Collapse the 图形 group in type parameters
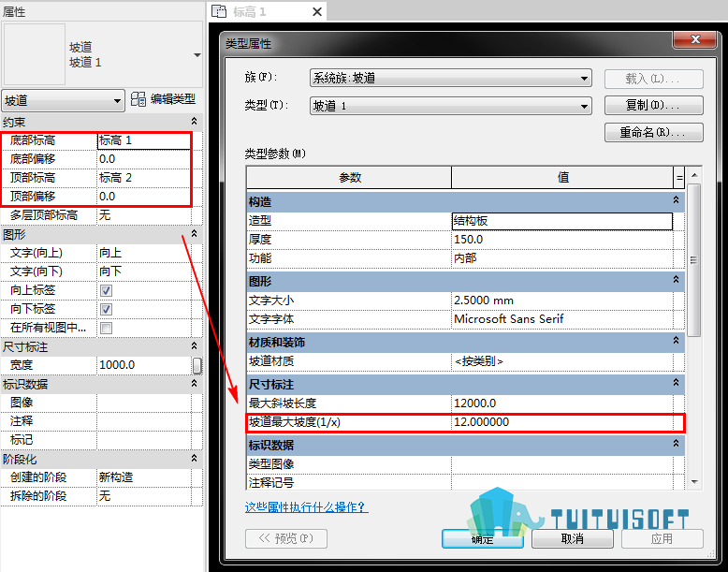 [676, 280]
